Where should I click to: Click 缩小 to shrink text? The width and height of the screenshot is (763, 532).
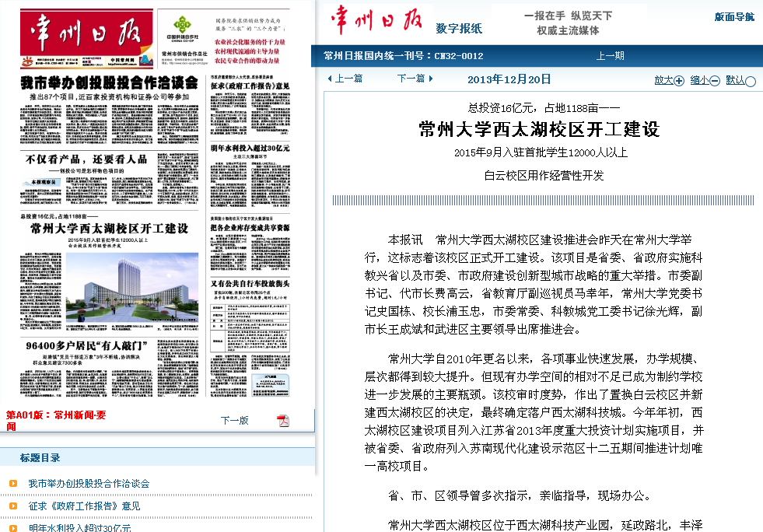click(x=700, y=80)
